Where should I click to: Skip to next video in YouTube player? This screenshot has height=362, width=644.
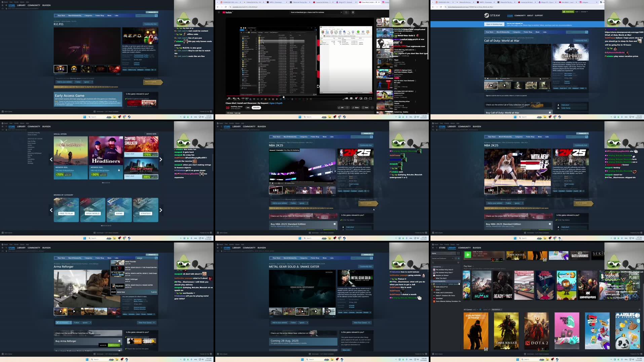pos(234,98)
